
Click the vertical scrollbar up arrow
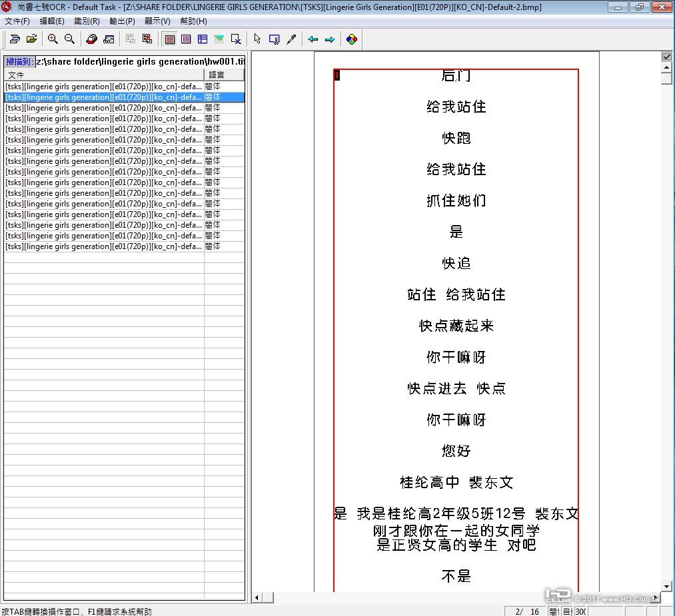(667, 67)
